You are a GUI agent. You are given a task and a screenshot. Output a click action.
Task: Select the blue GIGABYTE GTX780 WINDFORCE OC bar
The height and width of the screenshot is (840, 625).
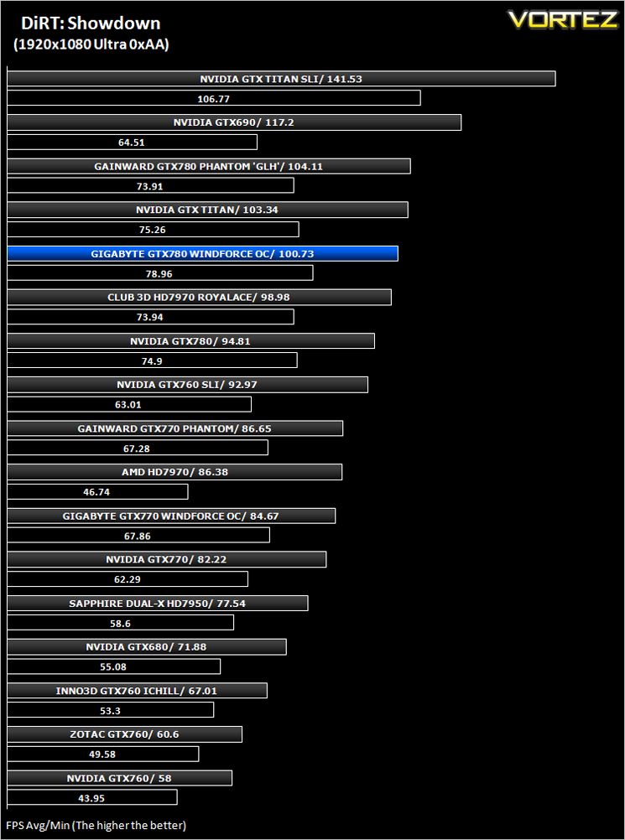pos(203,254)
